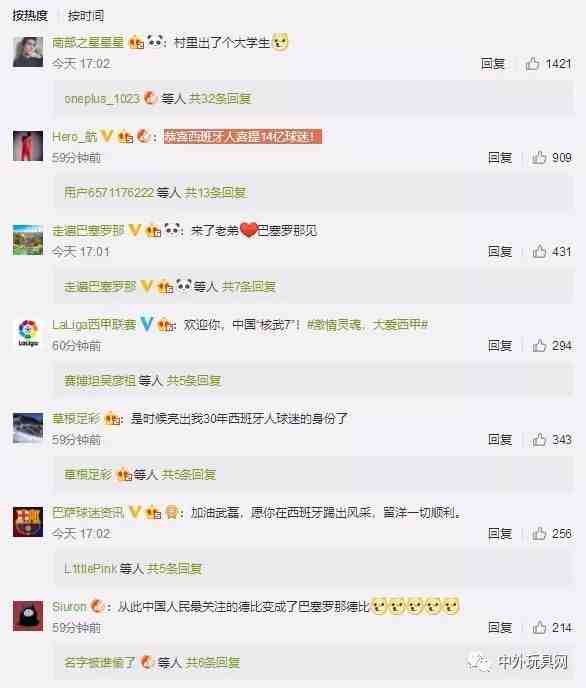
Task: Reply to 南部之星星星's comment
Action: tap(493, 64)
